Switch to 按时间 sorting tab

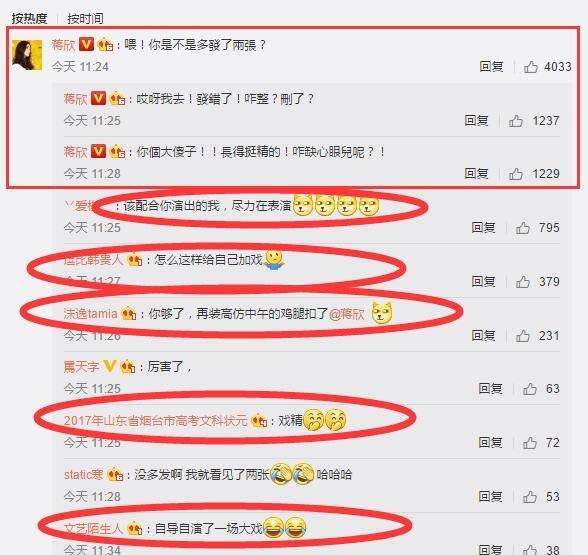[85, 18]
